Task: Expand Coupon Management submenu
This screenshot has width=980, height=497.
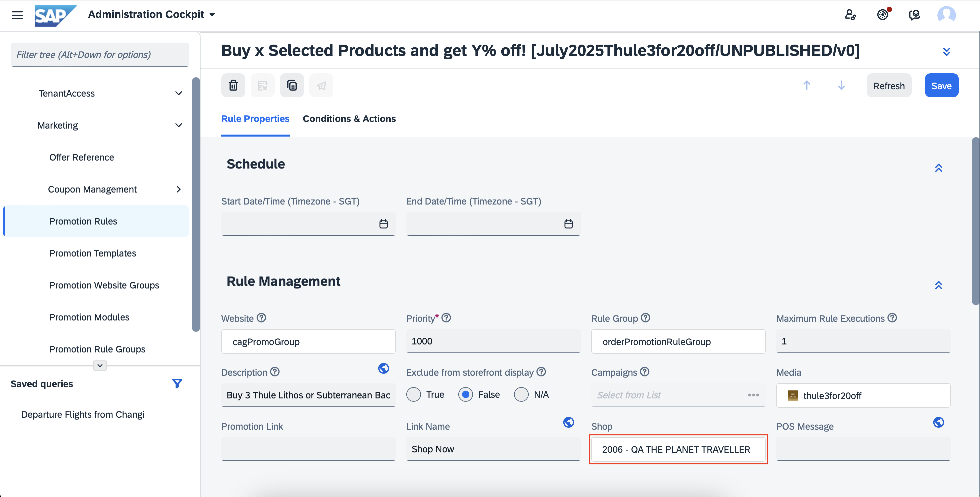Action: pyautogui.click(x=178, y=189)
